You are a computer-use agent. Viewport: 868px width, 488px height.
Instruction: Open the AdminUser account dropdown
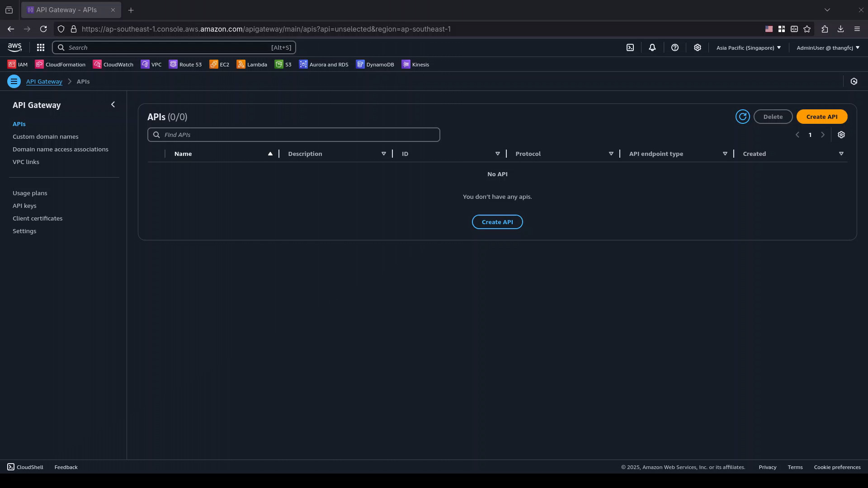coord(828,47)
